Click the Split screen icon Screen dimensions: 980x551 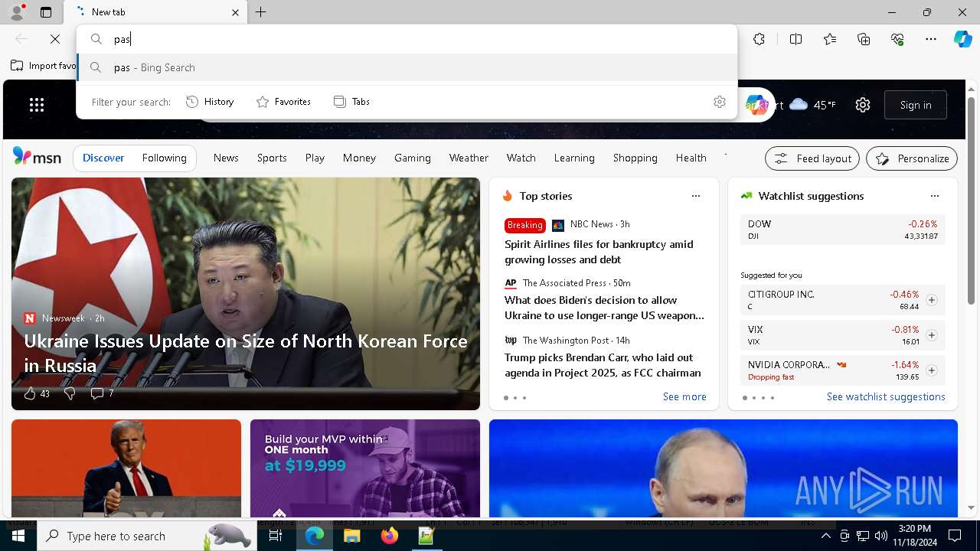coord(795,39)
